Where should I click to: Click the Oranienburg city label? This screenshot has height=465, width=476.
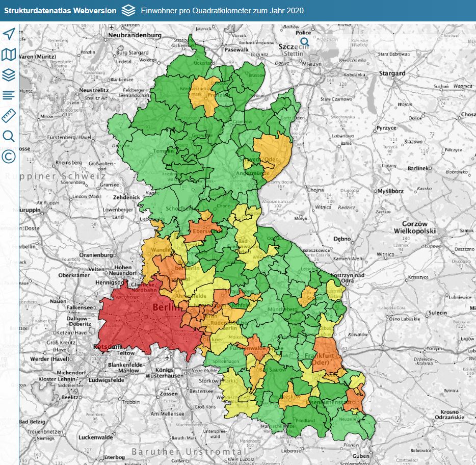(x=96, y=255)
